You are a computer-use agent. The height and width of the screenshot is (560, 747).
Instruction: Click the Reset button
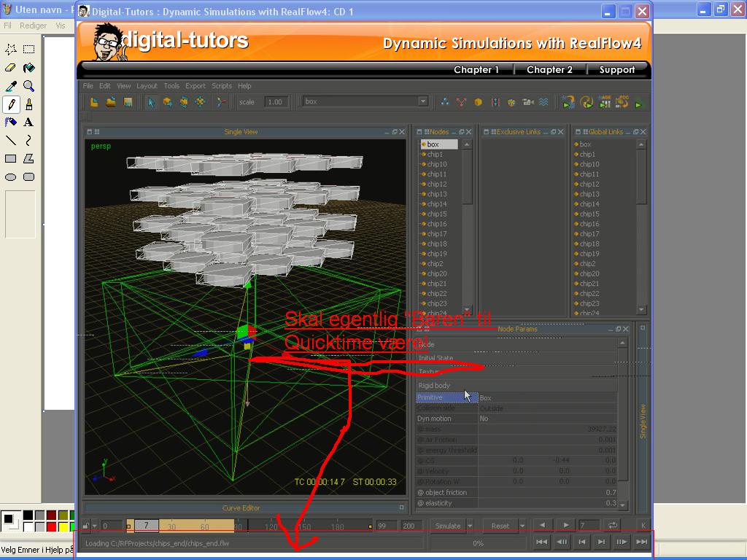(x=500, y=526)
